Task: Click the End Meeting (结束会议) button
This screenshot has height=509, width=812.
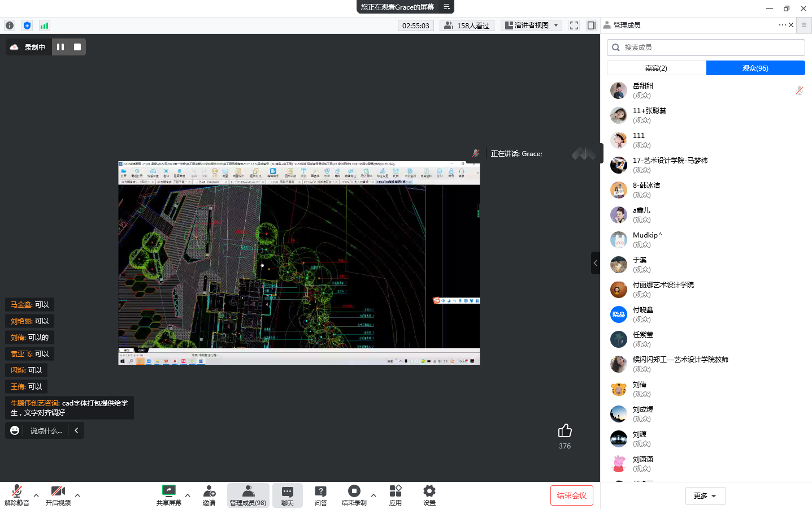Action: click(571, 495)
